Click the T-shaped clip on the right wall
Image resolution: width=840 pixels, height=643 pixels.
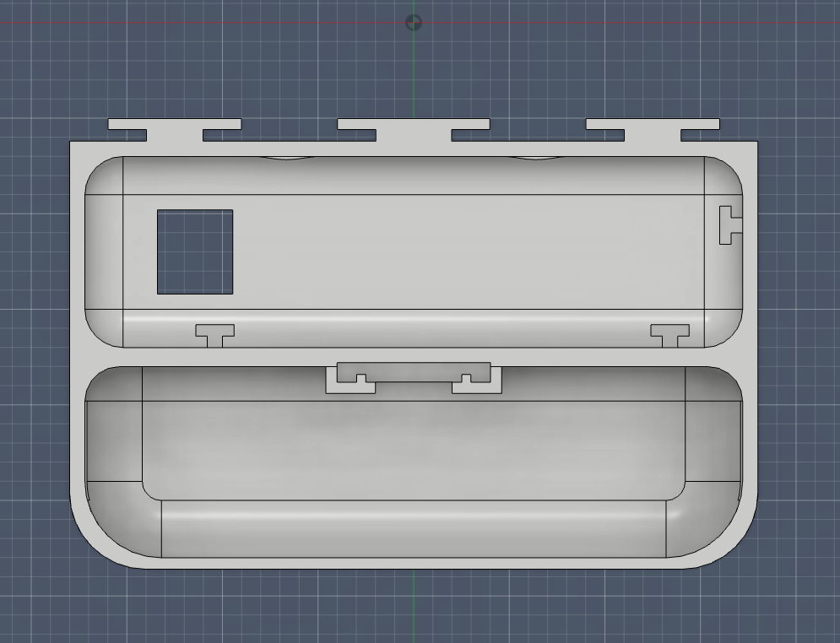(x=730, y=224)
